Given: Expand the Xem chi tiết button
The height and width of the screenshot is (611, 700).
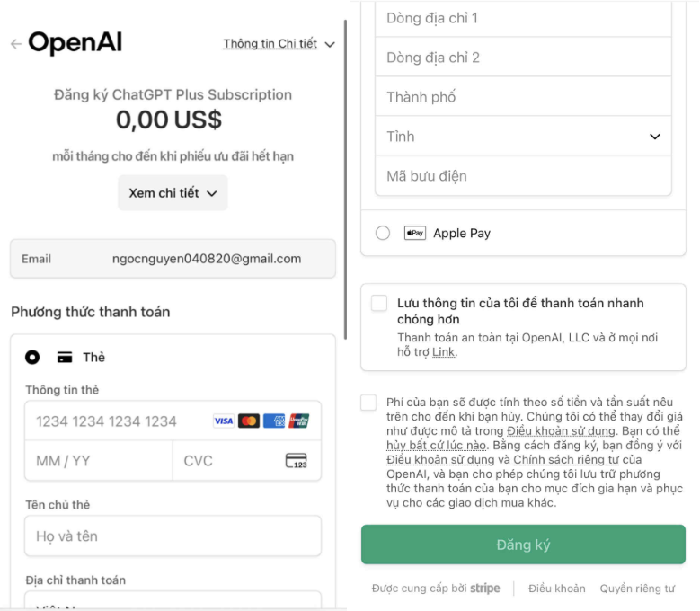Looking at the screenshot, I should click(x=173, y=193).
